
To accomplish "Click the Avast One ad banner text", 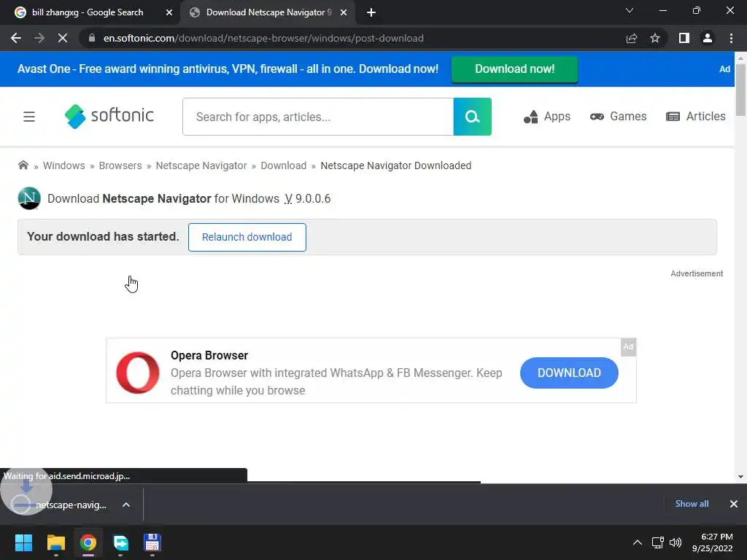I will tap(228, 69).
